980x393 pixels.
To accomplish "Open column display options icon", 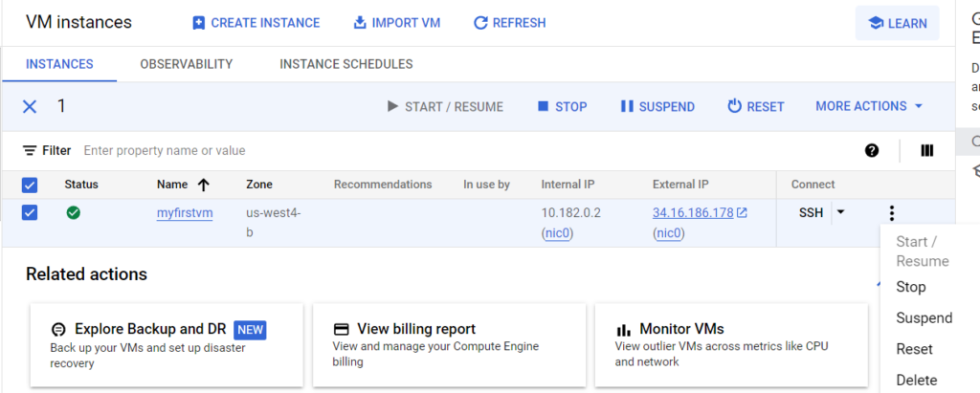I will pyautogui.click(x=926, y=150).
